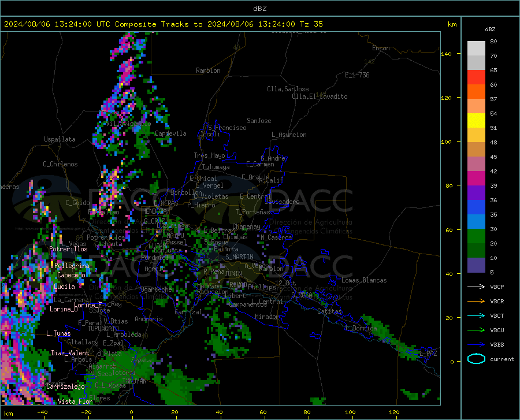Image resolution: width=520 pixels, height=420 pixels.
Task: Click the Mirador place label
Action: tap(267, 317)
